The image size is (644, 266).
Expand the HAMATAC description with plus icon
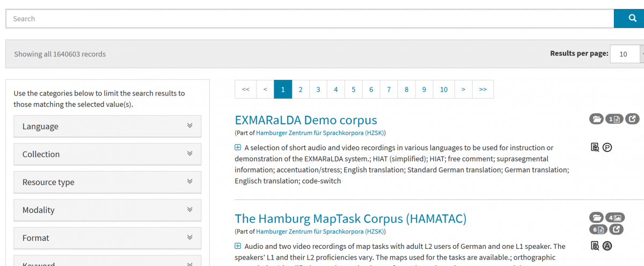click(x=238, y=246)
